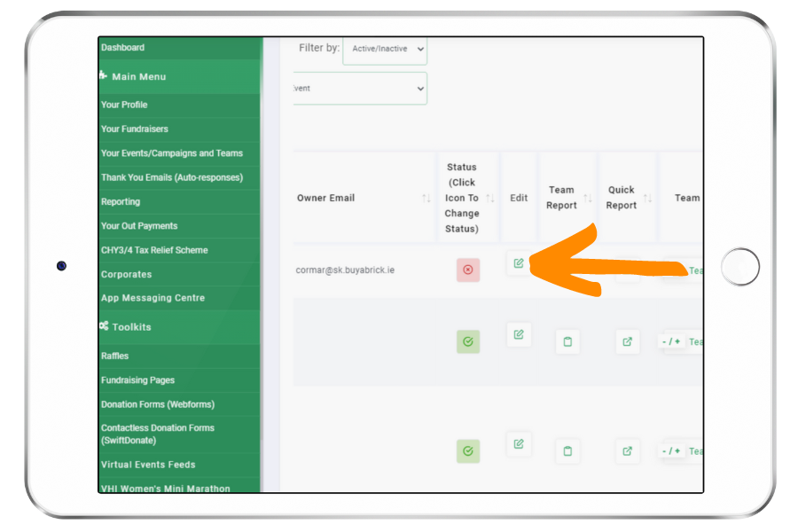Sort by the Quick Report column arrows
798x532 pixels.
point(648,198)
